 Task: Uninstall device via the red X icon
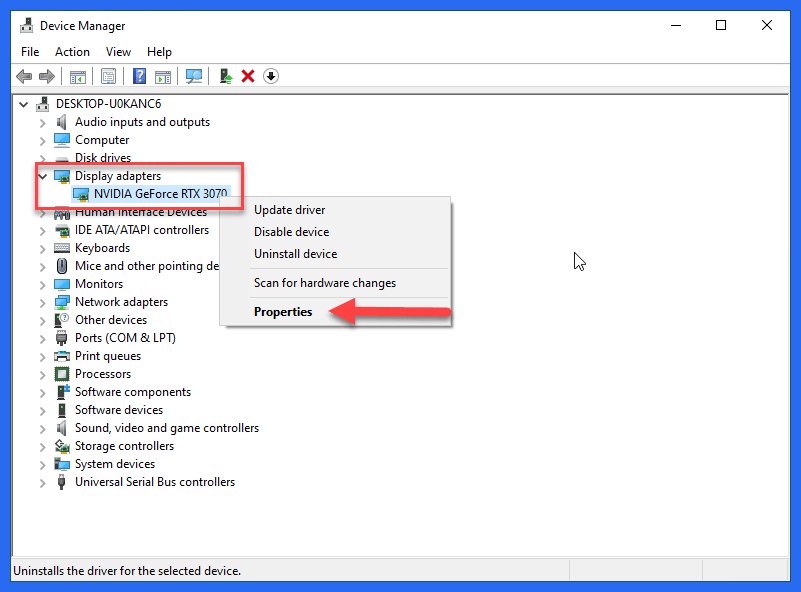[250, 76]
